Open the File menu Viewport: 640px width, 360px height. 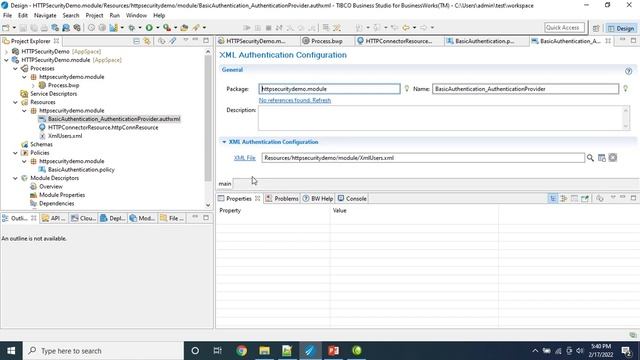(x=7, y=16)
